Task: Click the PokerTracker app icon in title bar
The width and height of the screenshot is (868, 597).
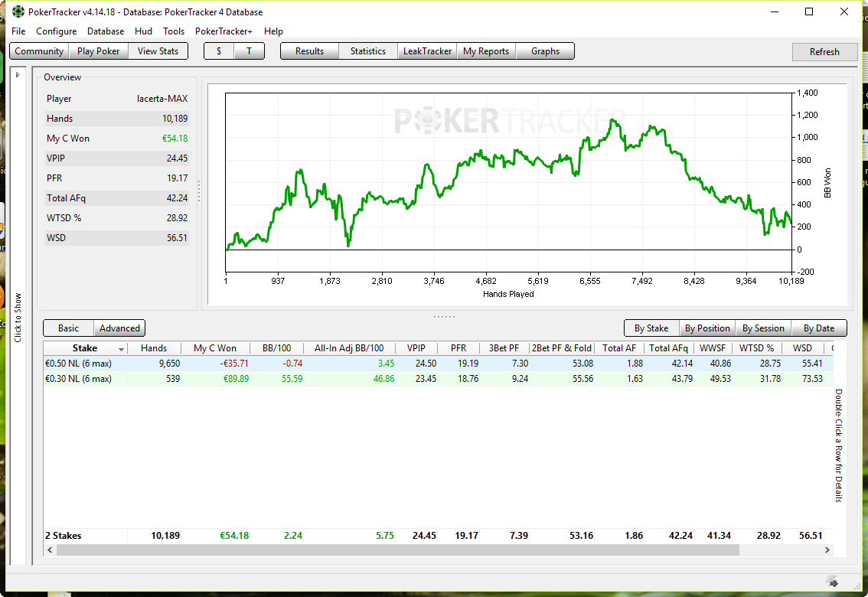Action: tap(18, 11)
